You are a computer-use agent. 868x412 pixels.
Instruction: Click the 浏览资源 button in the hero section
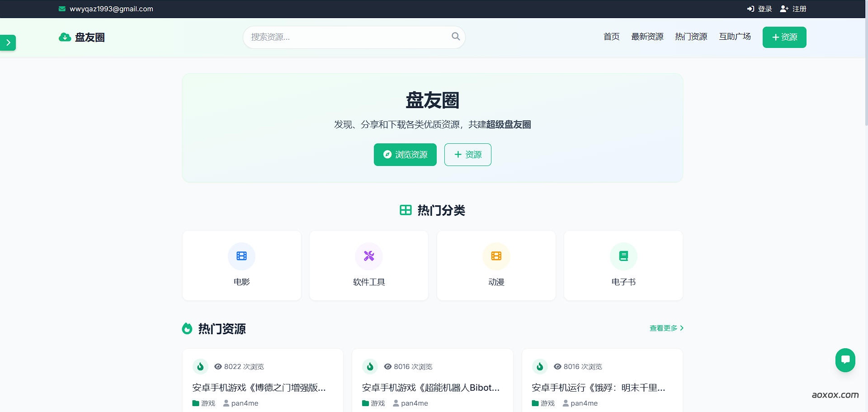click(x=405, y=154)
